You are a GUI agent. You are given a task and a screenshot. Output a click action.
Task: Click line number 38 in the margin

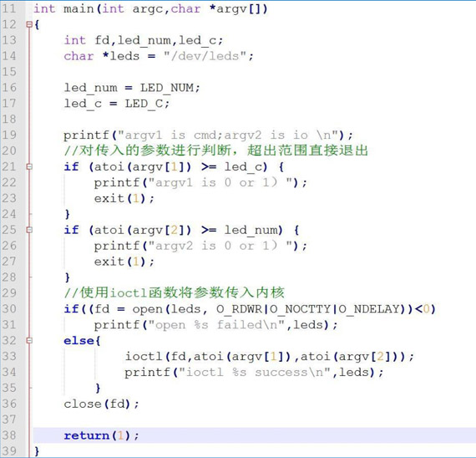[9, 435]
